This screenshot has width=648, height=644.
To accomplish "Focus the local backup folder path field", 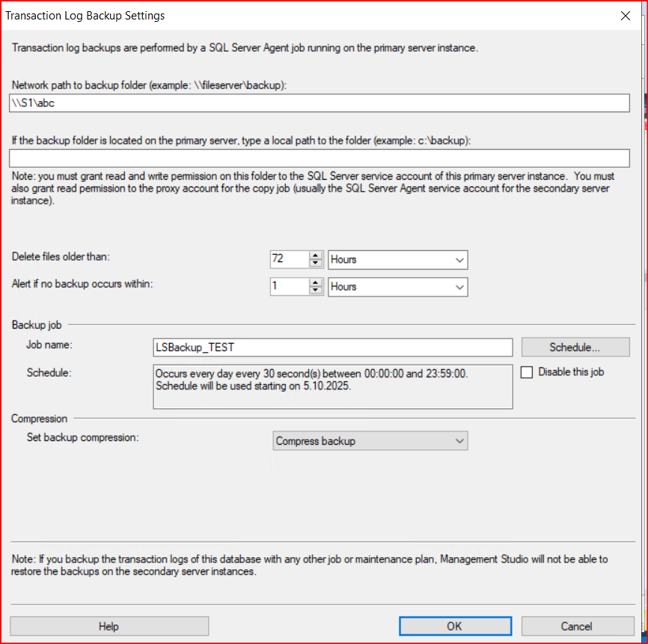I will coord(319,158).
